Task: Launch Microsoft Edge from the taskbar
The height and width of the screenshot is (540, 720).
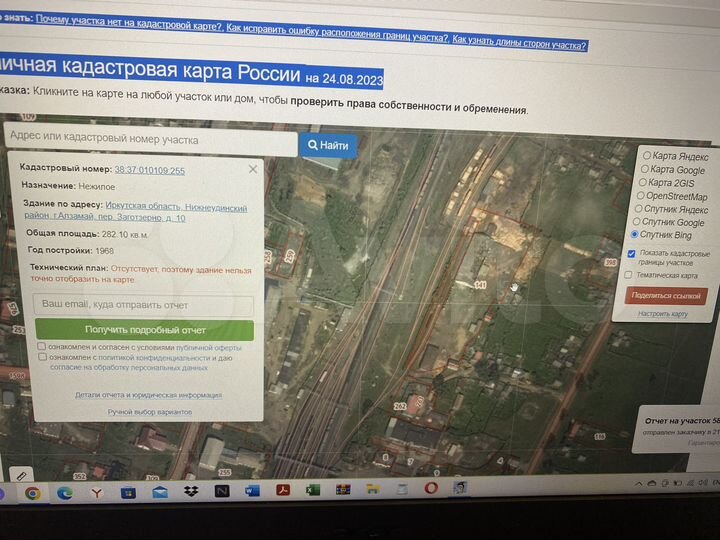Action: (x=64, y=492)
